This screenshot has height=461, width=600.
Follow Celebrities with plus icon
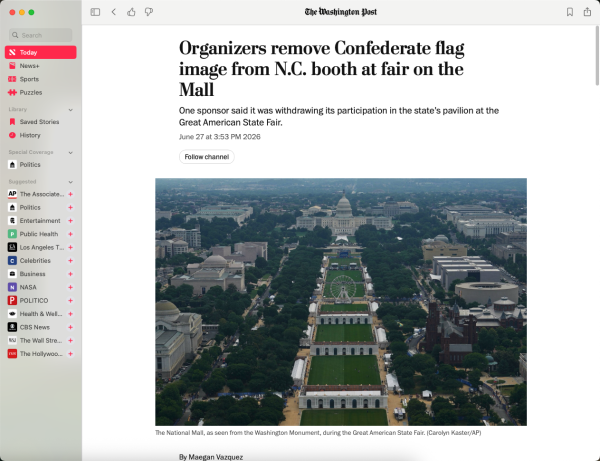point(70,261)
